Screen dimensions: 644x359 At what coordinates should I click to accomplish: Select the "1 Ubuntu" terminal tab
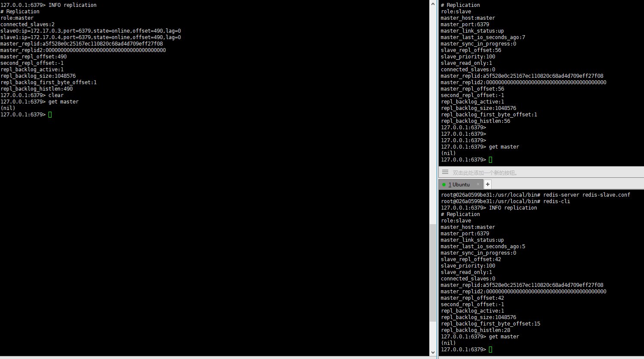(x=459, y=184)
